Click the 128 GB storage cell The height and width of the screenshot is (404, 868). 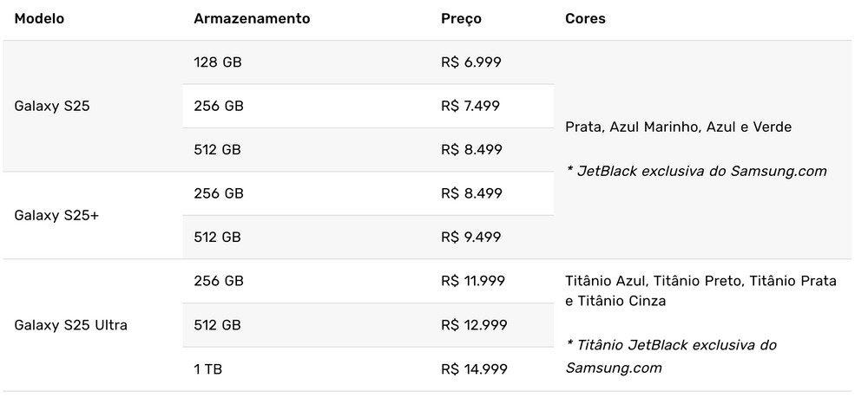(x=218, y=62)
